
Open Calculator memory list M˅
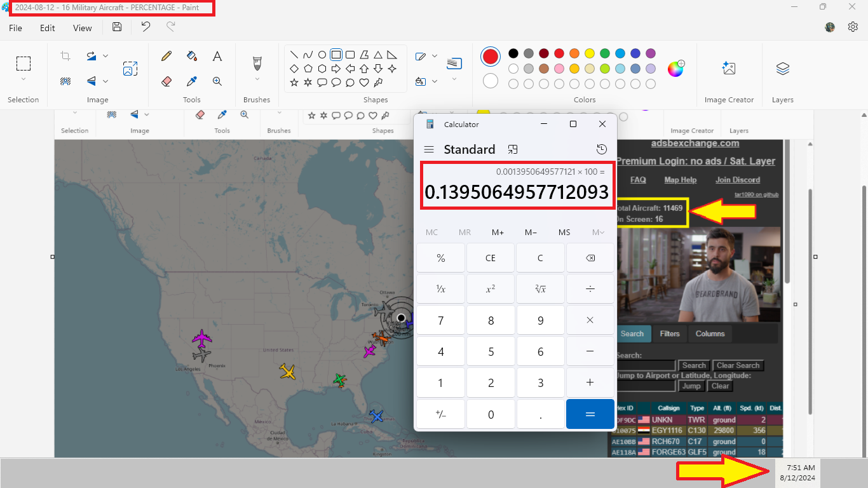point(598,233)
